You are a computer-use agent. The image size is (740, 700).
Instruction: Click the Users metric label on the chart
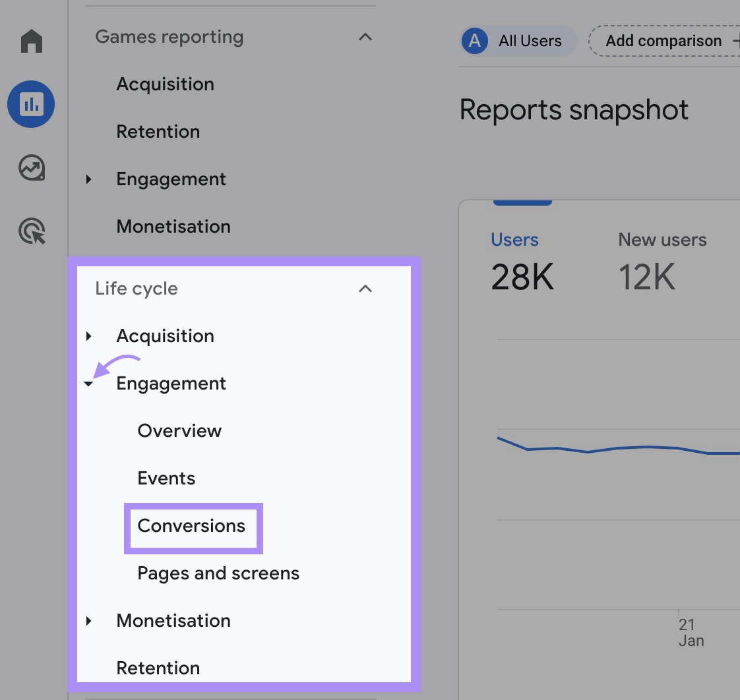pyautogui.click(x=514, y=239)
